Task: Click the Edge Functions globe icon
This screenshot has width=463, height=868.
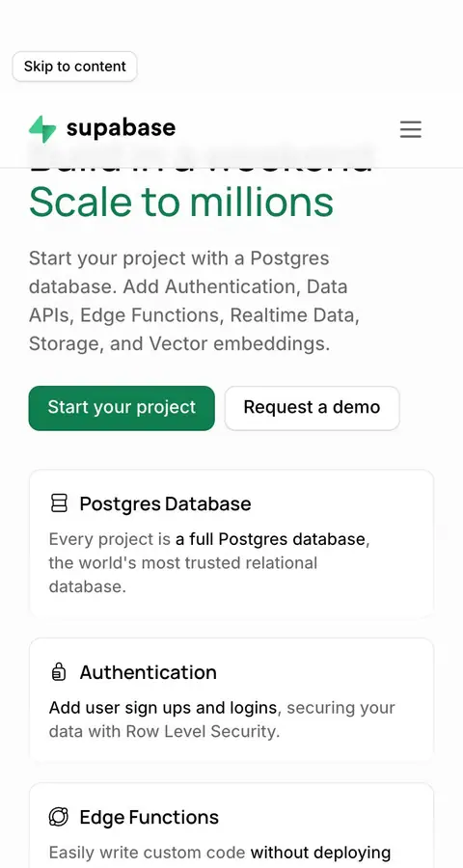Action: [59, 817]
